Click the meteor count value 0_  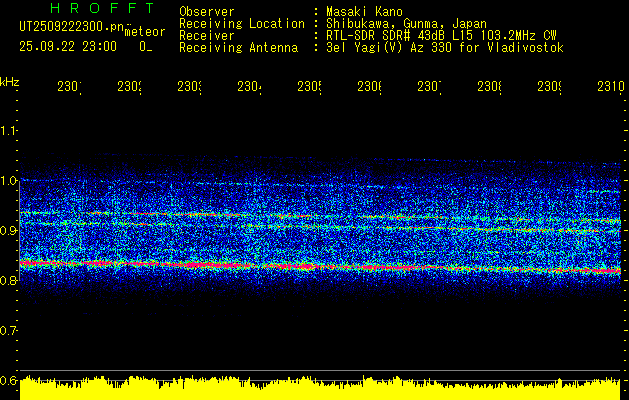146,47
